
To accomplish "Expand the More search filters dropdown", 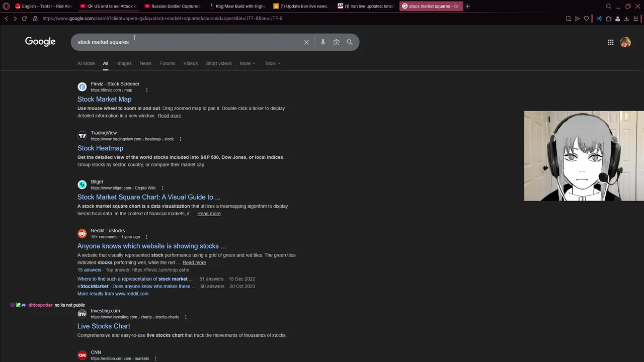I will (247, 63).
